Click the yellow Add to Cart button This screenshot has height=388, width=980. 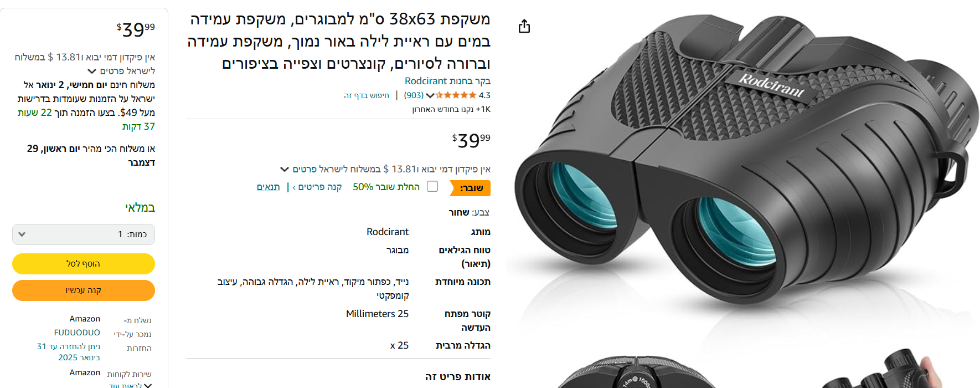(84, 264)
